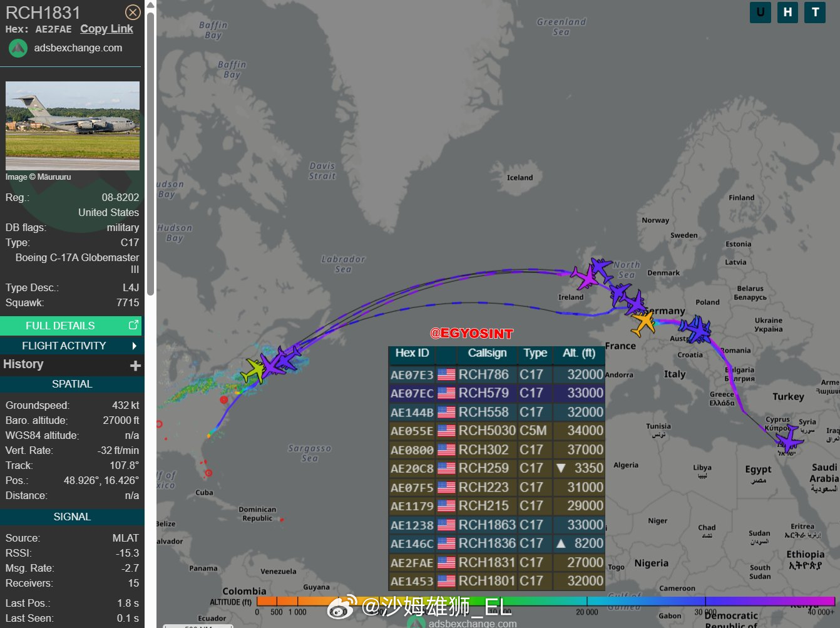Select callsign RCH215 in the table

(x=484, y=506)
